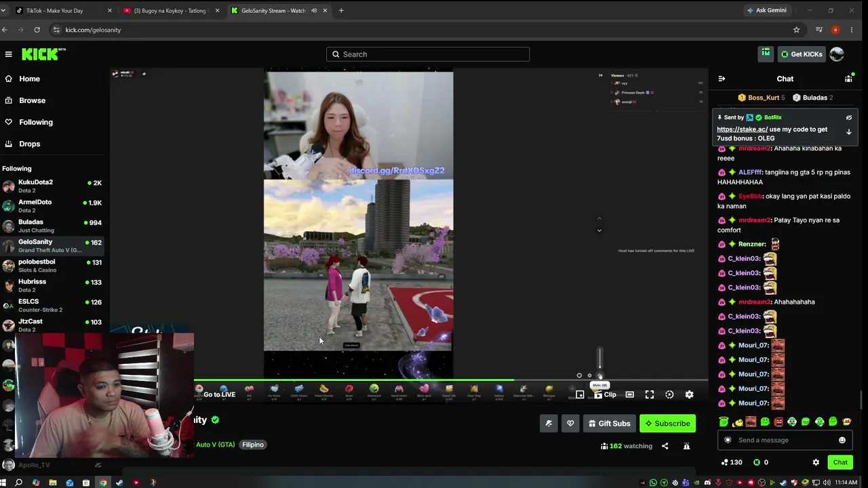Viewport: 868px width, 488px height.
Task: Open ArmelDoto channel in Following list
Action: pos(53,206)
